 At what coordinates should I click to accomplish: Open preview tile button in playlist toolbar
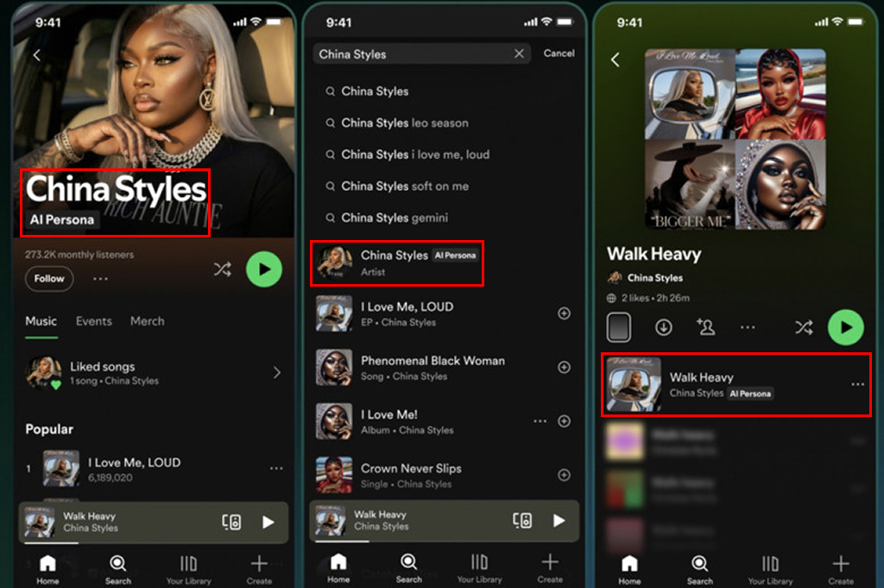(x=618, y=327)
